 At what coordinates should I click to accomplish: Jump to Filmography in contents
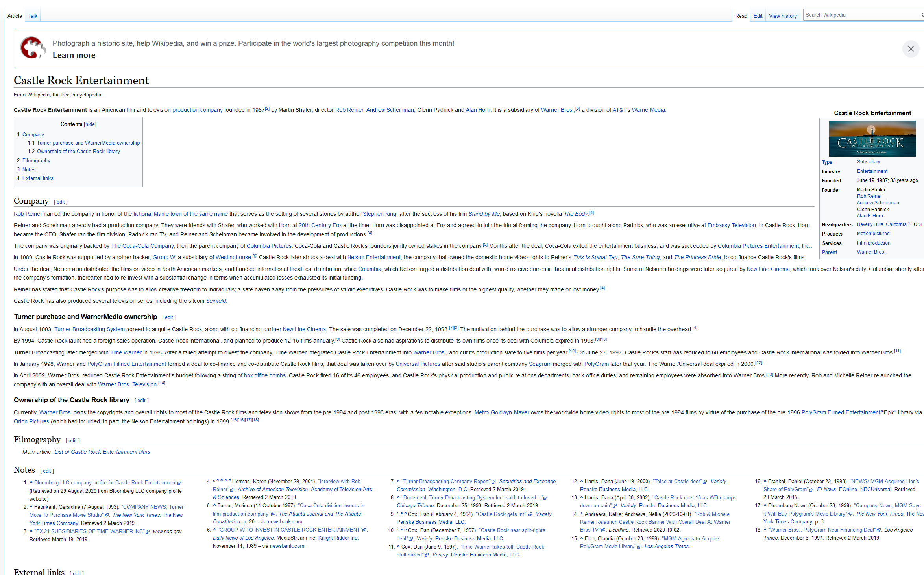click(x=36, y=161)
